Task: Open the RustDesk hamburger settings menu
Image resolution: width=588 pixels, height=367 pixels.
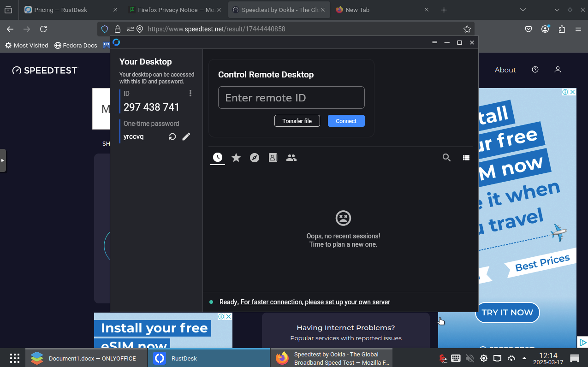Action: (434, 42)
